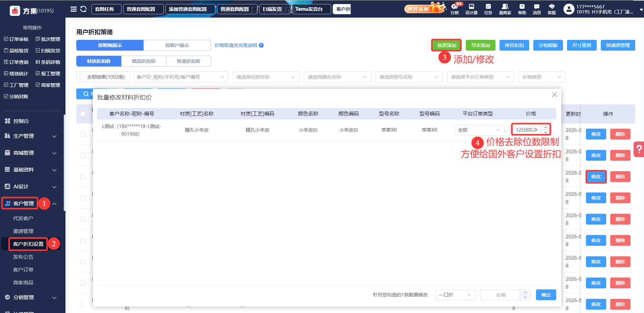Image resolution: width=644 pixels, height=313 pixels.
Task: Open 工厂管理 shortcut in the sidebar
Action: click(16, 85)
